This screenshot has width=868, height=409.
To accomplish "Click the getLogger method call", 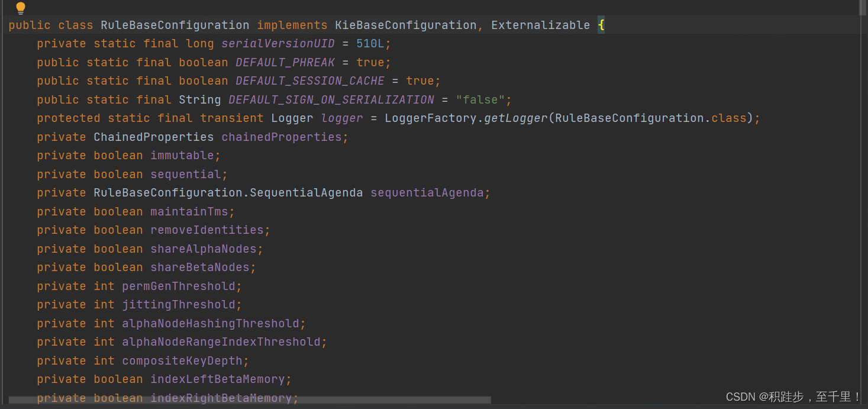I will 515,118.
